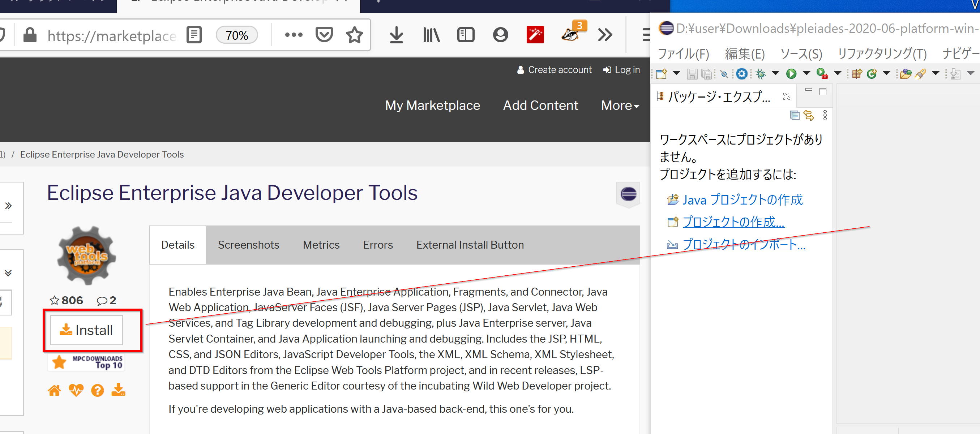Viewport: 980px width, 434px height.
Task: Expand the More dropdown menu
Action: (619, 105)
